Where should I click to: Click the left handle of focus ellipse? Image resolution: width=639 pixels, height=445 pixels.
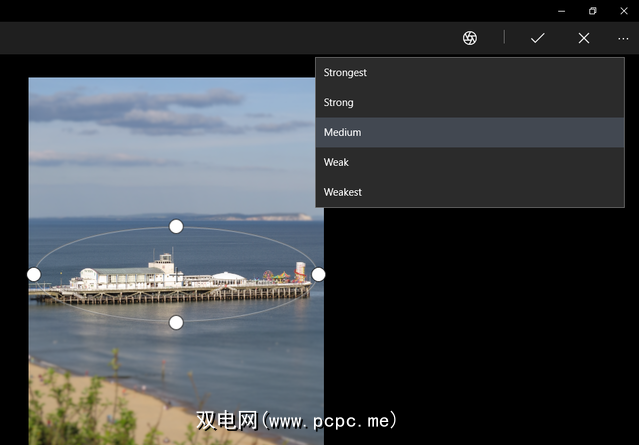[x=34, y=275]
